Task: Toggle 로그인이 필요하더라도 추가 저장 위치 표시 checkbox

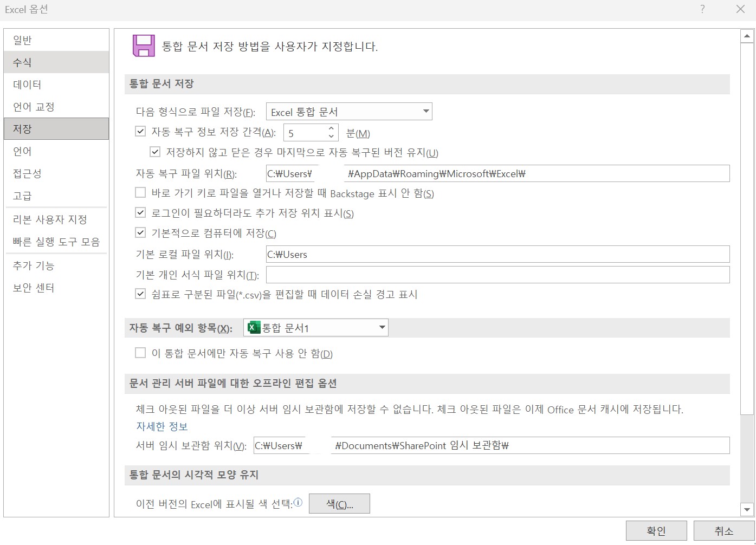Action: [x=140, y=213]
